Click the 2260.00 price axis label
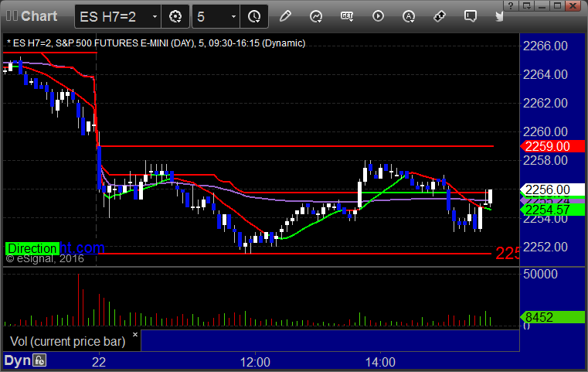The image size is (588, 372). coord(546,131)
